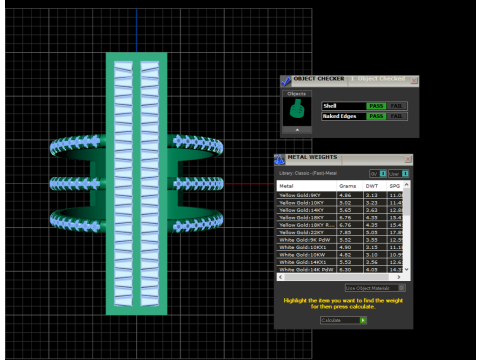Click the metal list's scroll left arrow
Image resolution: width=480 pixels, height=360 pixels.
click(281, 277)
